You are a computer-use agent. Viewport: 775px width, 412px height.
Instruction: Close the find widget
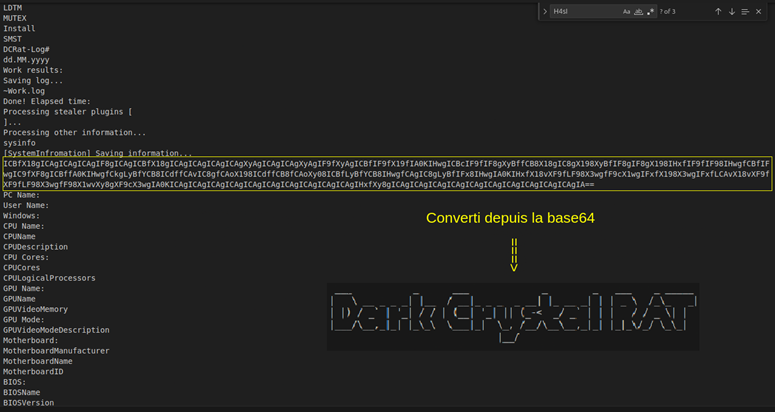(759, 11)
